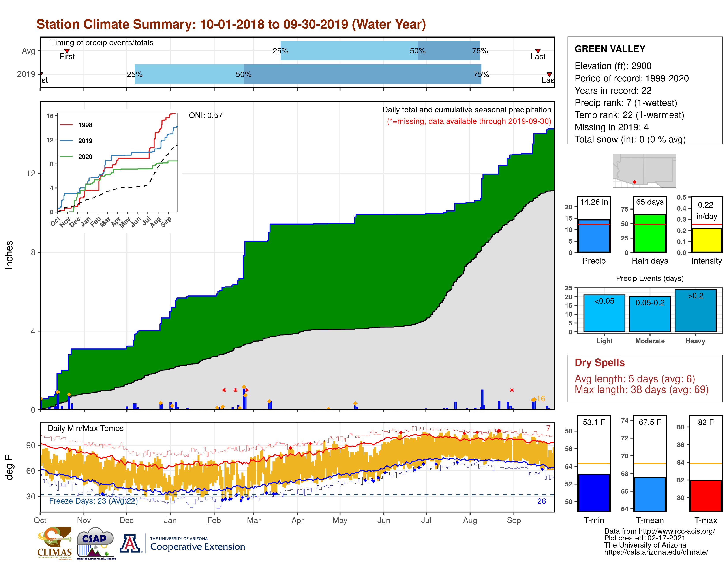
Task: Click the 'ONI: 0.57' label
Action: coord(205,115)
